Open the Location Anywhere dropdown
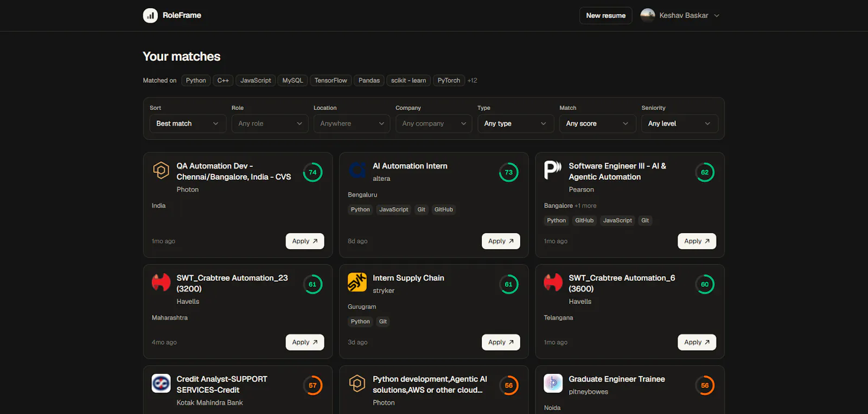 click(352, 124)
